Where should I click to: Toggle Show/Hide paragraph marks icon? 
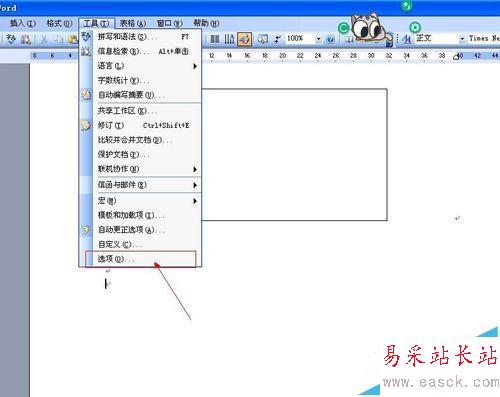[277, 39]
